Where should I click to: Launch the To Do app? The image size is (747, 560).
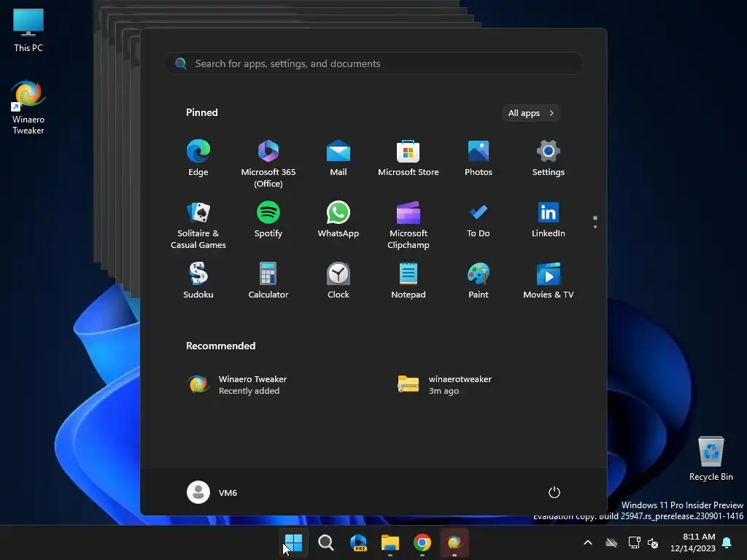[x=479, y=220]
